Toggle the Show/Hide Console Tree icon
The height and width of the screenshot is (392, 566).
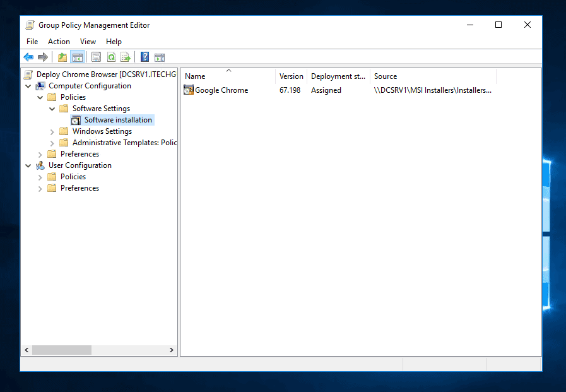pos(77,57)
